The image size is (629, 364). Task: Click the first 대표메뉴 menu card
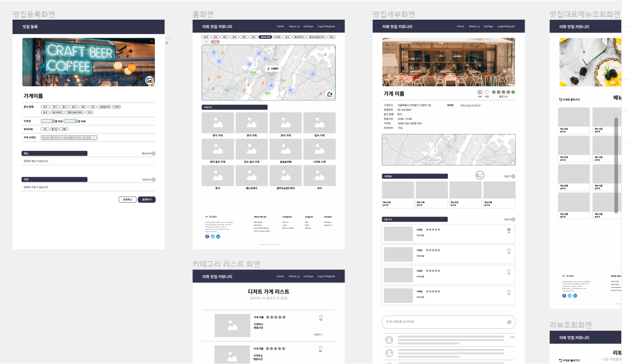click(398, 194)
